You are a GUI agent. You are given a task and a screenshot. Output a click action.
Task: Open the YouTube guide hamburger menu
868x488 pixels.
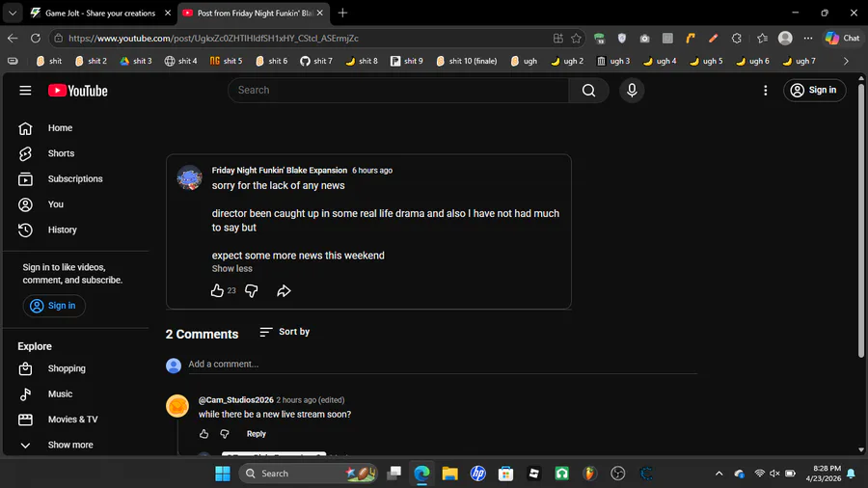(25, 91)
